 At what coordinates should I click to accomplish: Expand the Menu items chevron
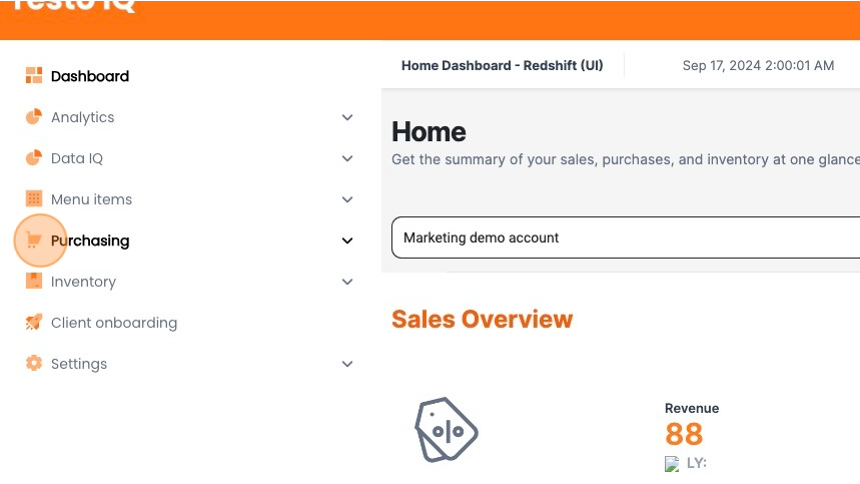tap(347, 199)
